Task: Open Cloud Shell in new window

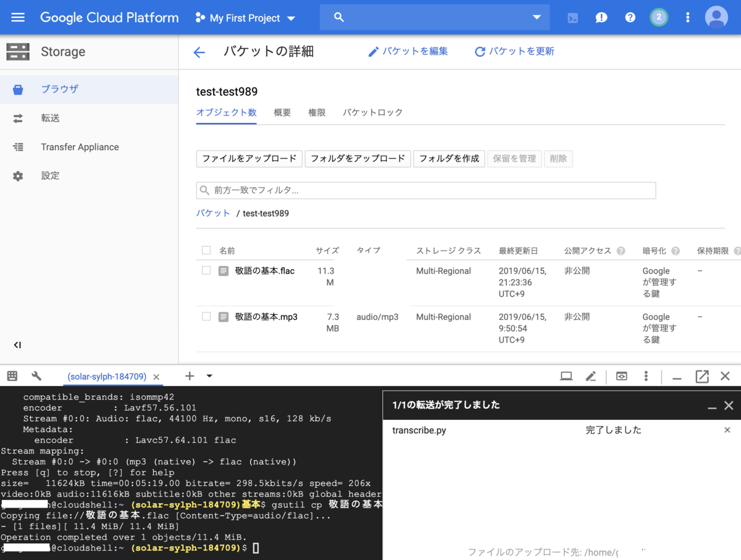Action: [x=702, y=376]
